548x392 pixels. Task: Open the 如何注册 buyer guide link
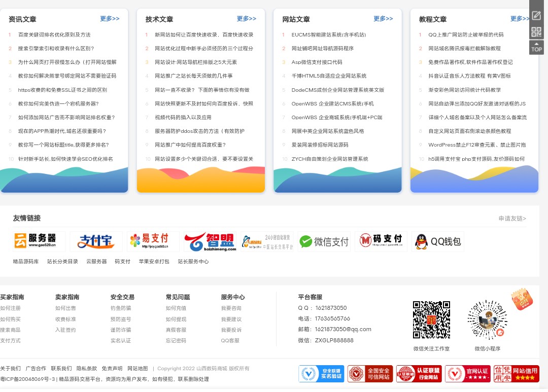coord(10,308)
